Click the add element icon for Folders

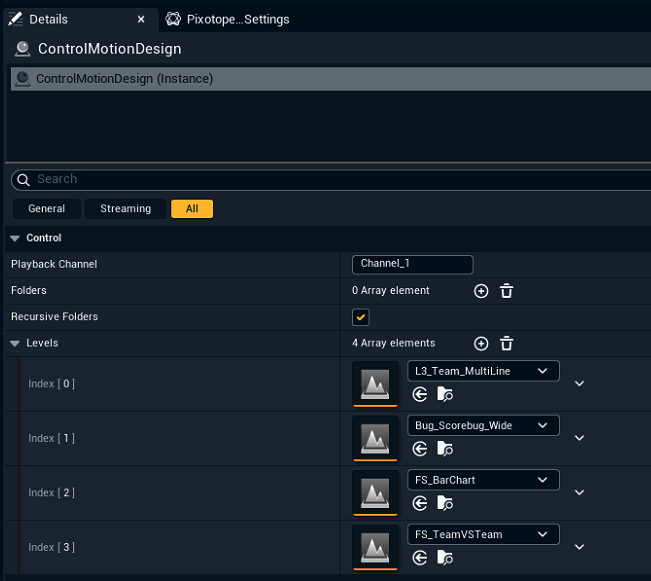(481, 291)
